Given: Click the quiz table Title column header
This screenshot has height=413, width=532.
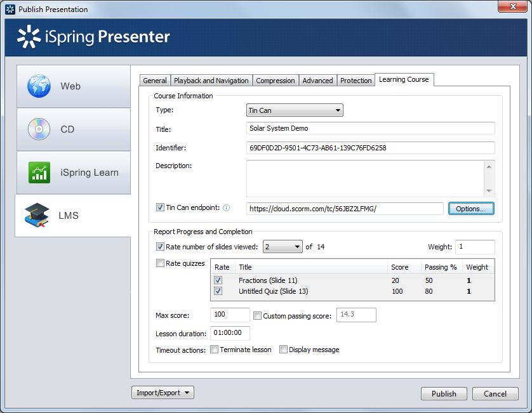Looking at the screenshot, I should tap(311, 267).
